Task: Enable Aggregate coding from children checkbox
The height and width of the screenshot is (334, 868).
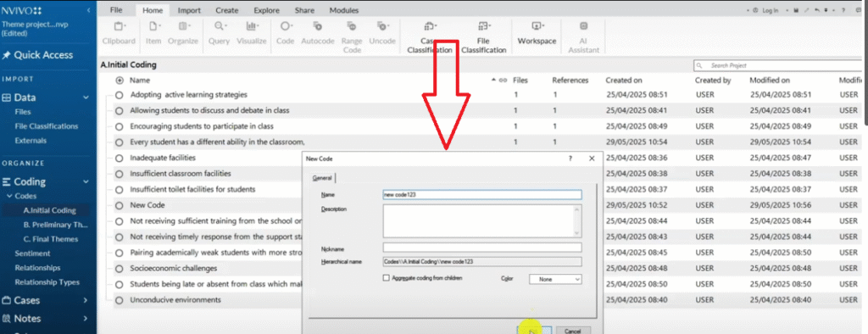Action: (387, 278)
